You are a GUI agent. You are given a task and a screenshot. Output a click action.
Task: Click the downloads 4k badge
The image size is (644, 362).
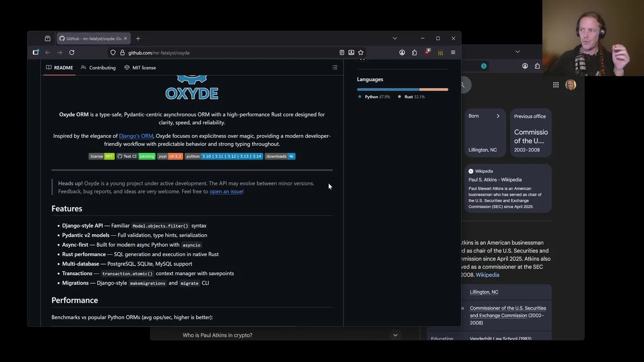coord(280,156)
